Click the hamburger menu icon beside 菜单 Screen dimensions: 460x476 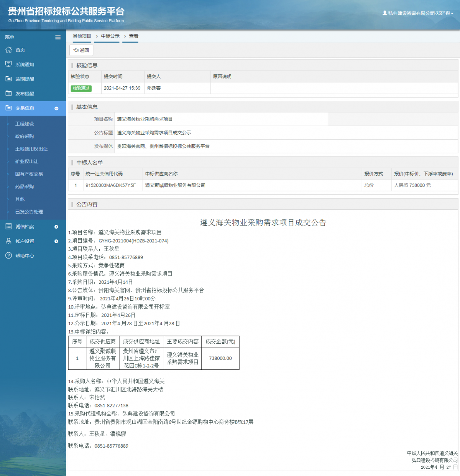pyautogui.click(x=58, y=37)
